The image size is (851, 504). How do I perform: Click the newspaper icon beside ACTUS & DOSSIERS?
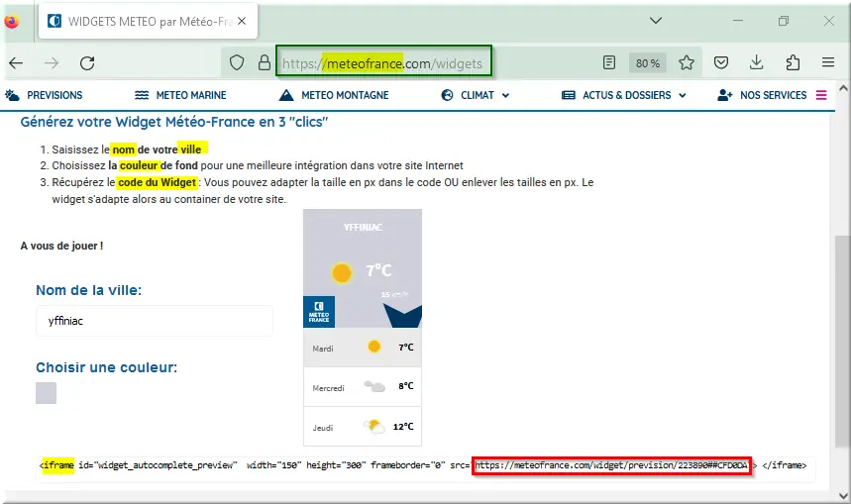pos(569,95)
